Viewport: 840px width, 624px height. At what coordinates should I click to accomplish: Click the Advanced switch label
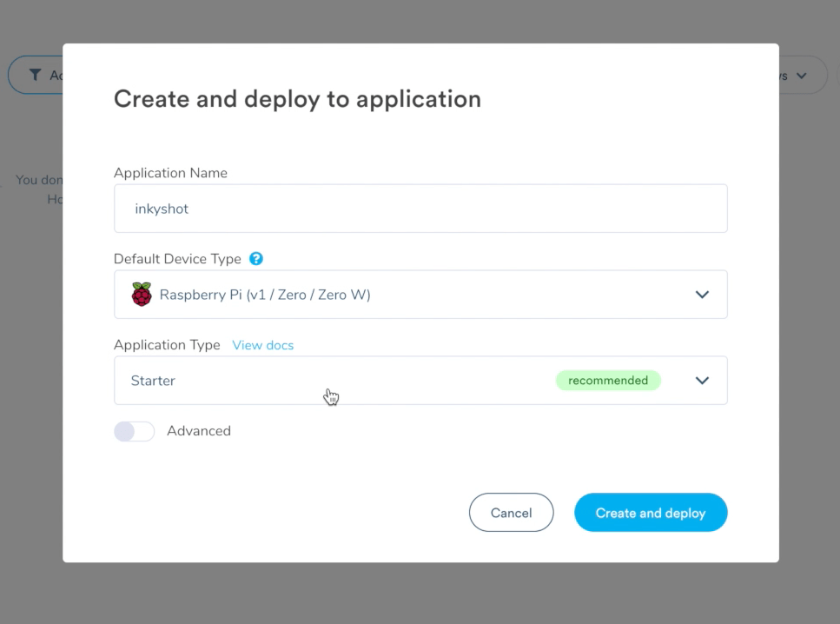tap(199, 431)
